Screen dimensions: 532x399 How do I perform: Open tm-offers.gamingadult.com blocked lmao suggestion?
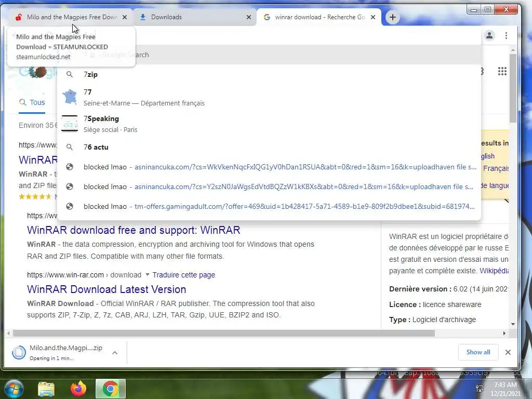pos(269,206)
